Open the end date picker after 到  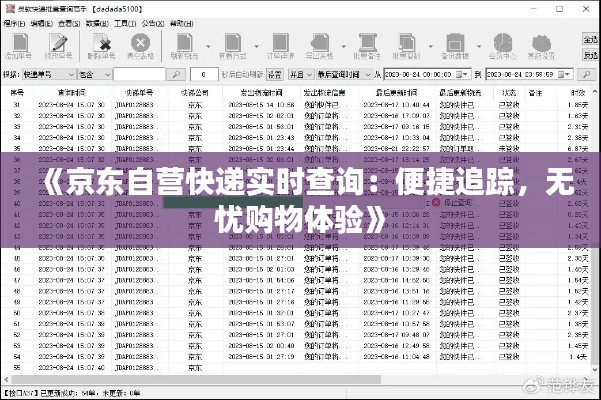(566, 74)
